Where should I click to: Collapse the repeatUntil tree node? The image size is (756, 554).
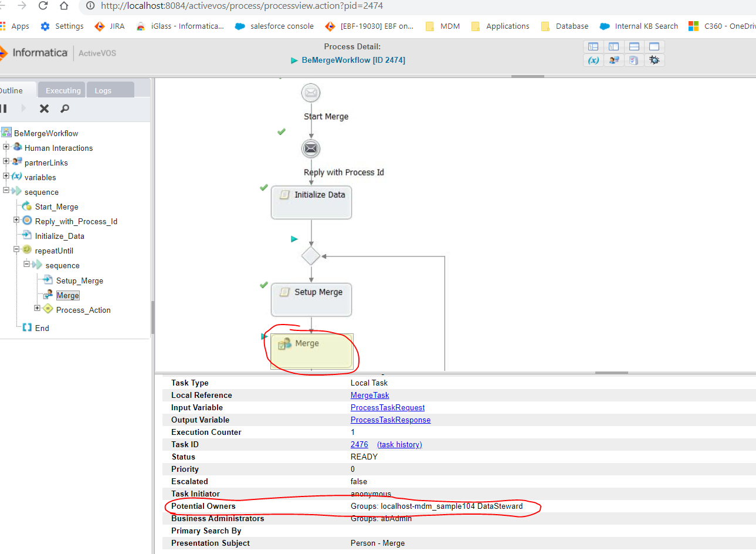tap(16, 249)
